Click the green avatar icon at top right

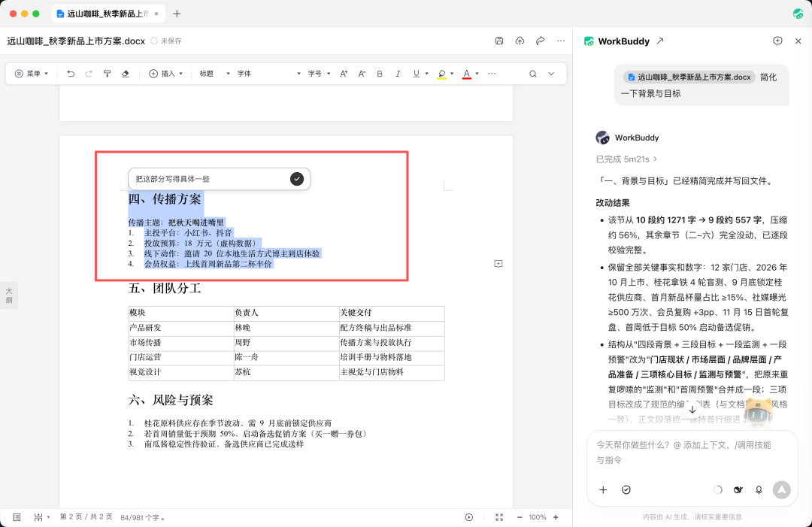point(798,14)
